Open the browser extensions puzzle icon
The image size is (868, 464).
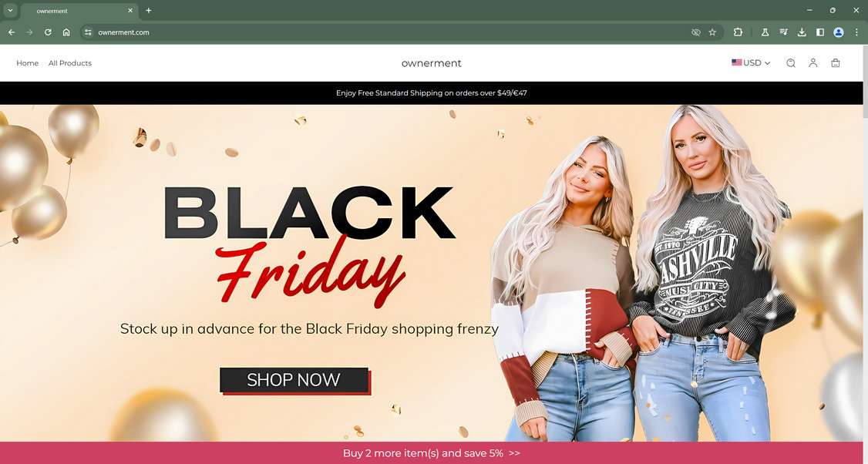click(x=738, y=32)
